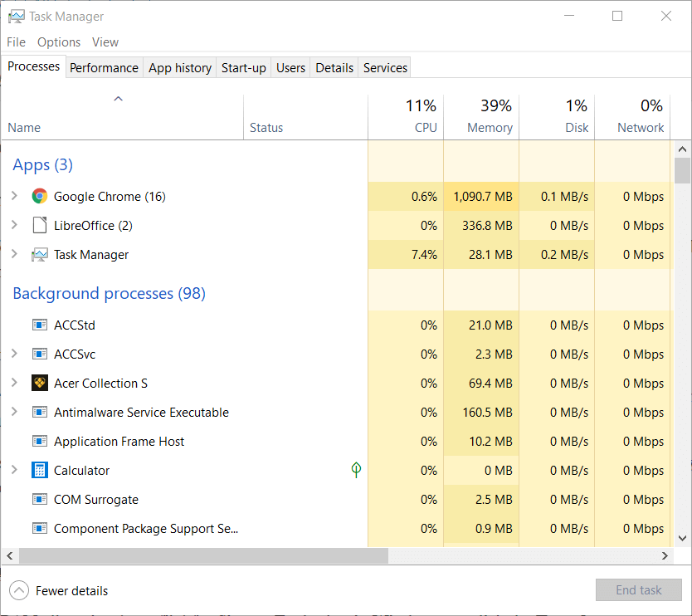Click the vertical scrollbar up arrow
The width and height of the screenshot is (692, 616).
pyautogui.click(x=682, y=149)
